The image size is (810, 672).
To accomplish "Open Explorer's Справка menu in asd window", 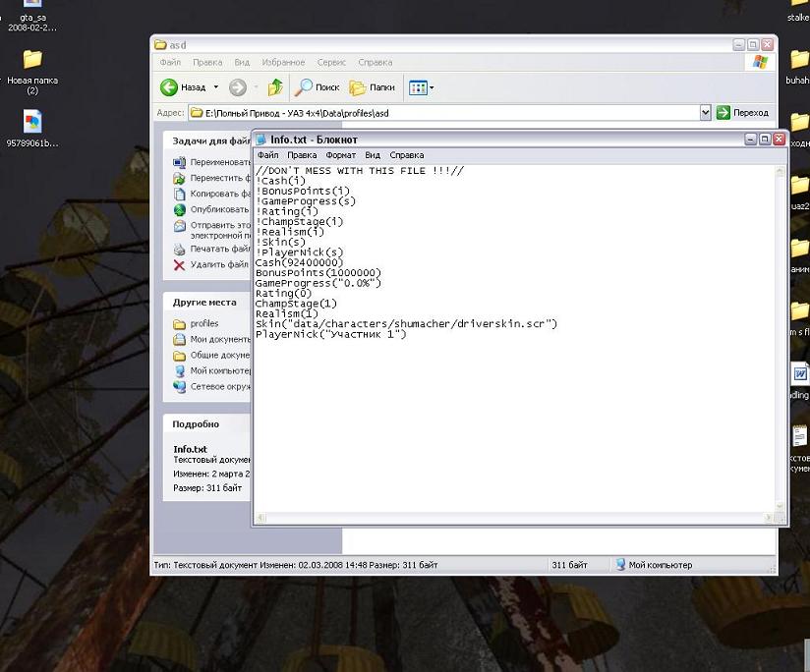I will point(376,62).
